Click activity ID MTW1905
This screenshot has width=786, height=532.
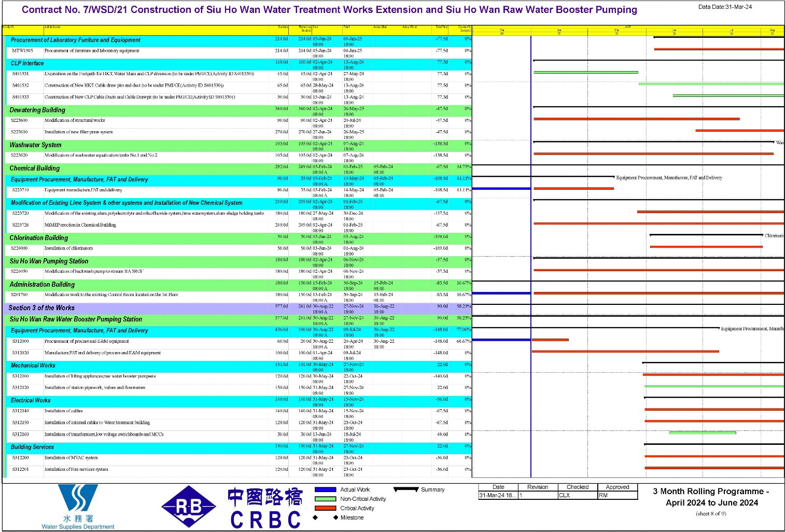23,51
